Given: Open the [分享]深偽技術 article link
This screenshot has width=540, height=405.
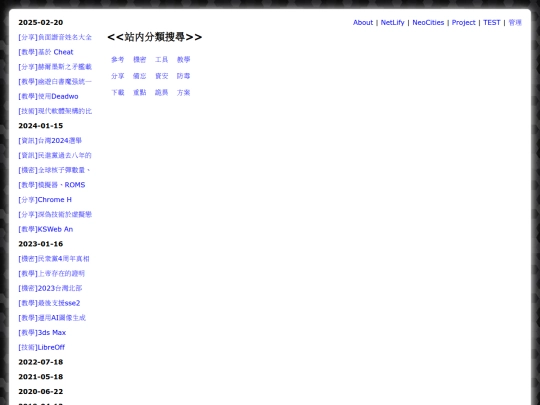Looking at the screenshot, I should [x=55, y=215].
